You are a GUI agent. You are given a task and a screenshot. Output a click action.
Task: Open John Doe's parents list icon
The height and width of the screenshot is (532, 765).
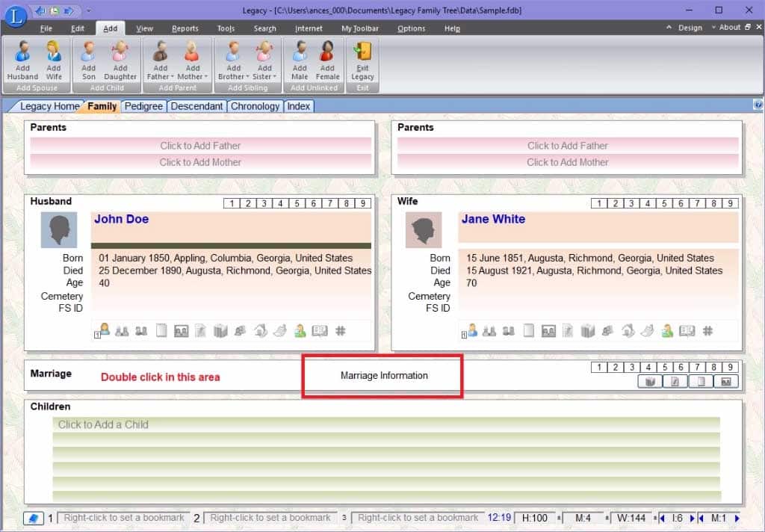[x=122, y=332]
